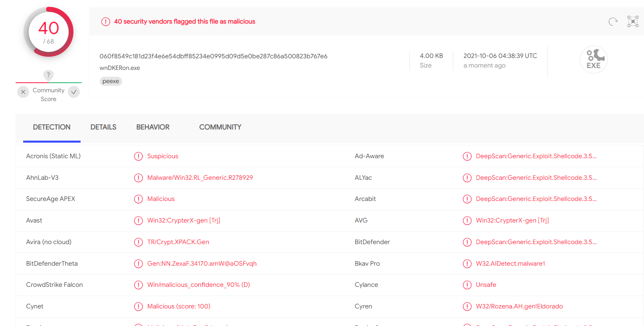Click W32/Rozena.AH.gen!Eldorado detection
Image resolution: width=644 pixels, height=326 pixels.
519,306
